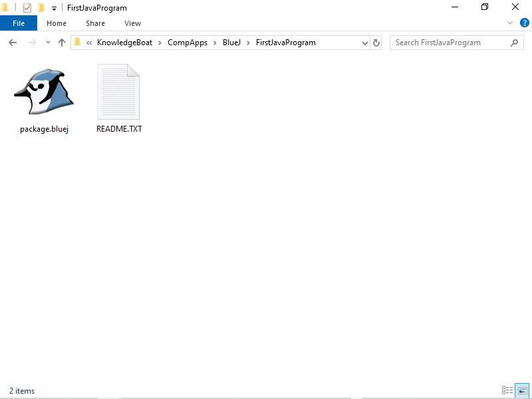Click the New Folder quick access icon

[x=41, y=7]
